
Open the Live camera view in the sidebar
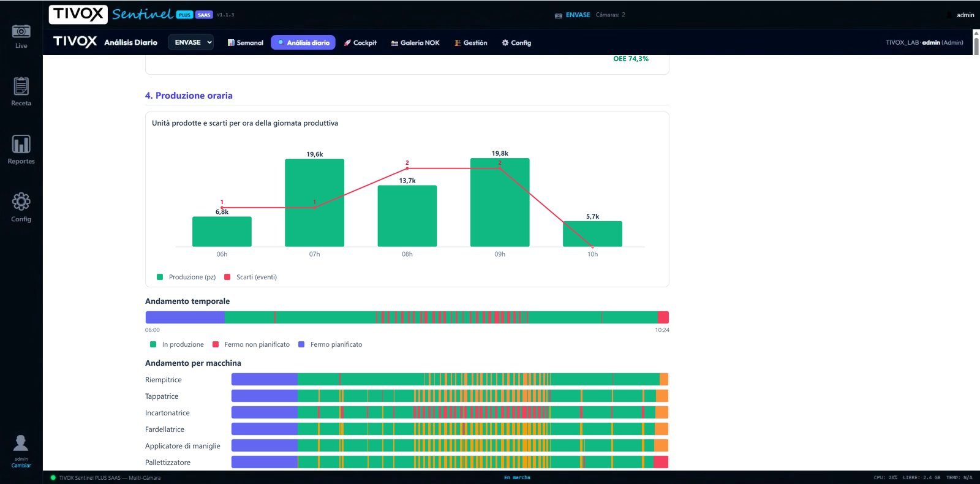click(21, 37)
